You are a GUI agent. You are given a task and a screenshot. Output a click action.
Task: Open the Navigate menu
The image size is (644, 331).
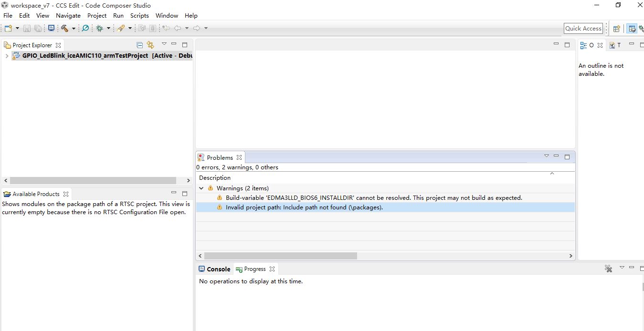tap(68, 15)
